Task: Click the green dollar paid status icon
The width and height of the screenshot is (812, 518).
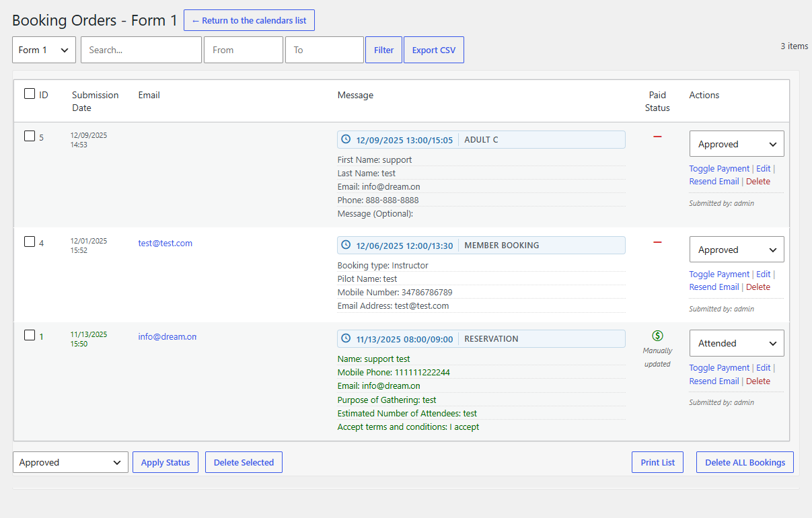Action: click(657, 336)
